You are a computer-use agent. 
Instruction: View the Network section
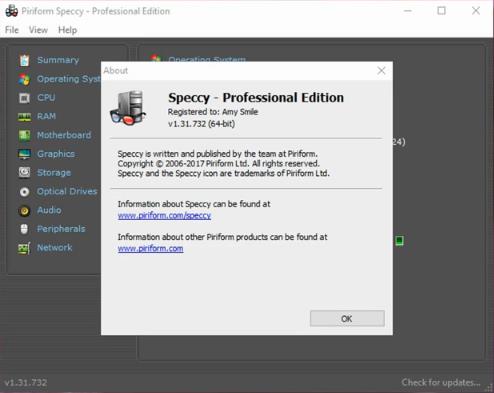tap(54, 248)
